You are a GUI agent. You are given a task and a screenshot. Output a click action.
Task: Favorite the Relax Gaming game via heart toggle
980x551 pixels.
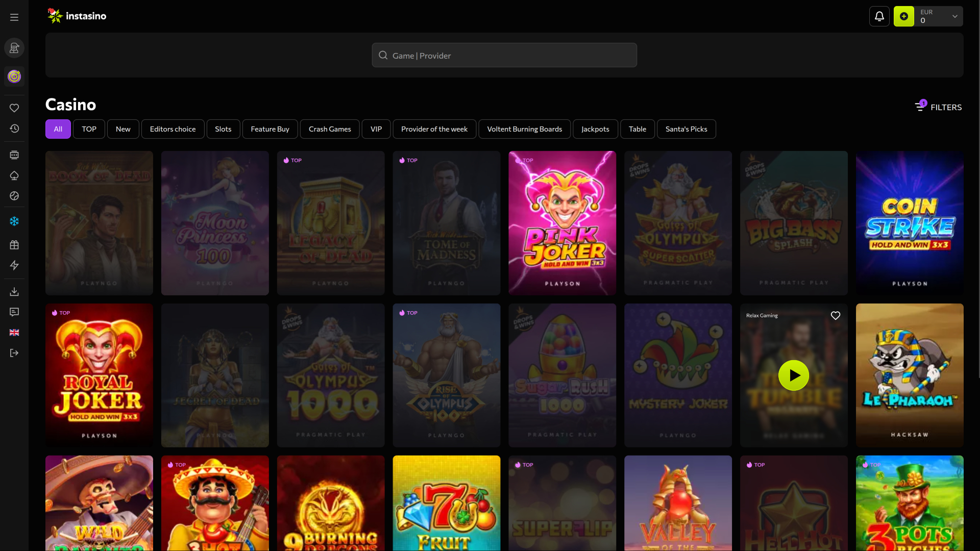[x=835, y=315]
